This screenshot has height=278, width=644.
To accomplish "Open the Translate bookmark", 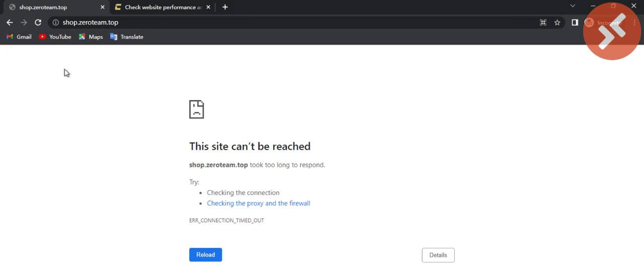I will tap(127, 37).
